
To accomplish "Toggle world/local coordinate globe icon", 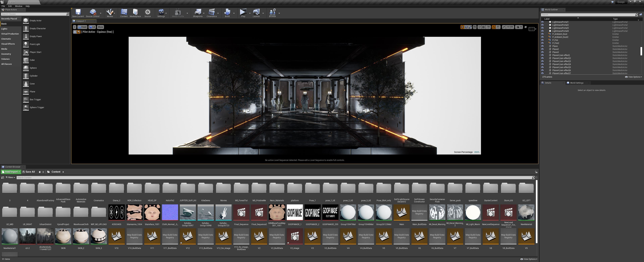I will point(475,27).
